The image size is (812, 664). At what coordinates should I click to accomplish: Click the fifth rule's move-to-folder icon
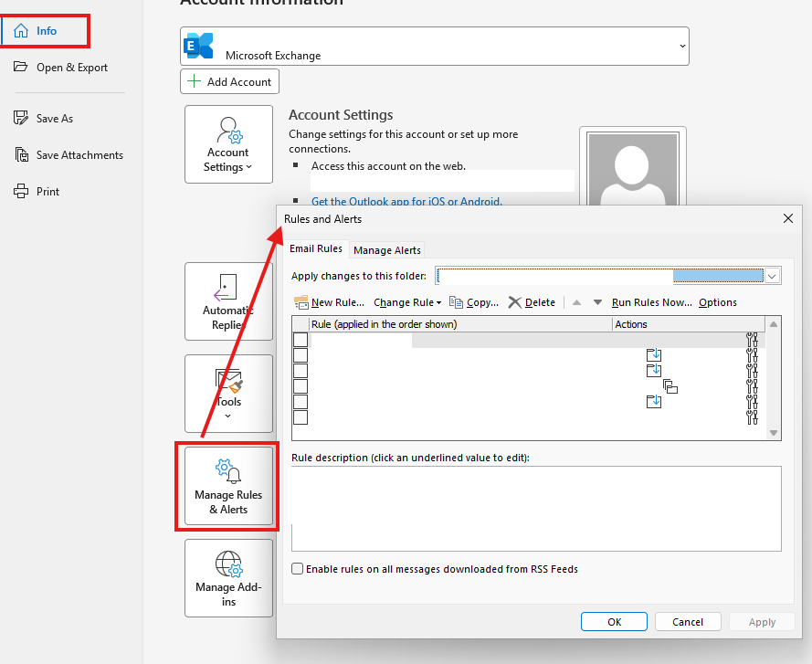point(654,401)
